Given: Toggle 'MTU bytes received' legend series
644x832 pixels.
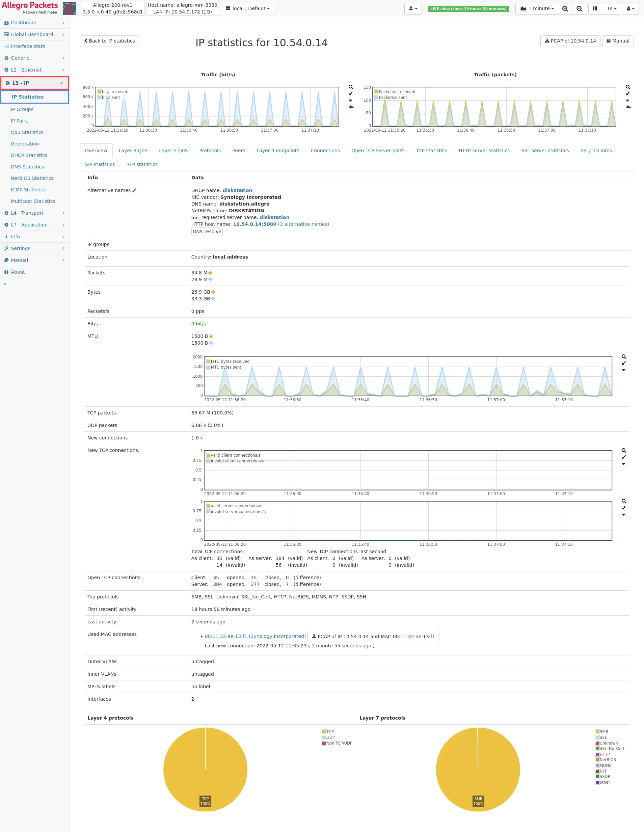Looking at the screenshot, I should click(230, 361).
